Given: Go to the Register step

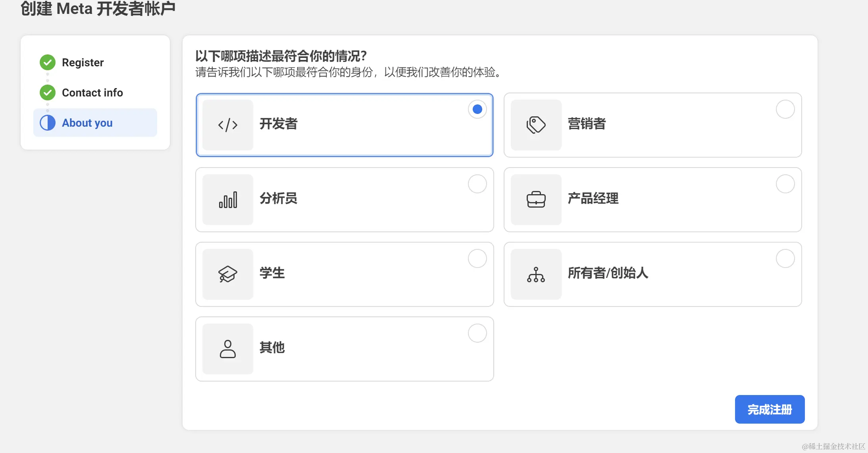Looking at the screenshot, I should pos(83,62).
